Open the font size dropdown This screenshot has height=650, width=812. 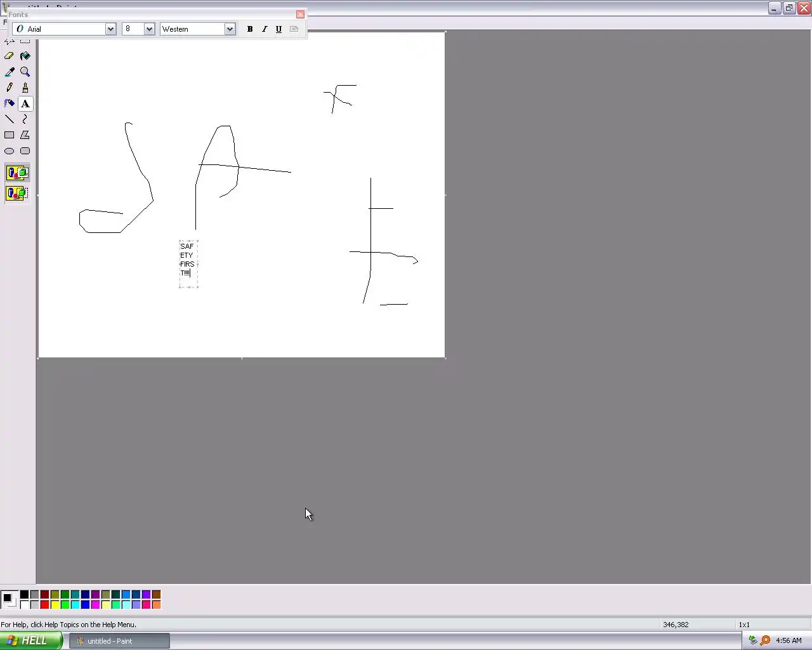[149, 29]
